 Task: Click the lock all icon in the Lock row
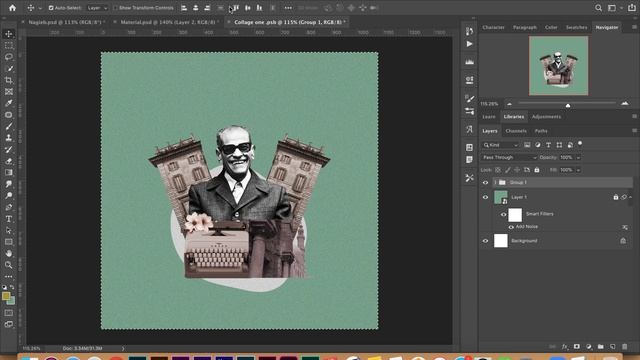[537, 170]
